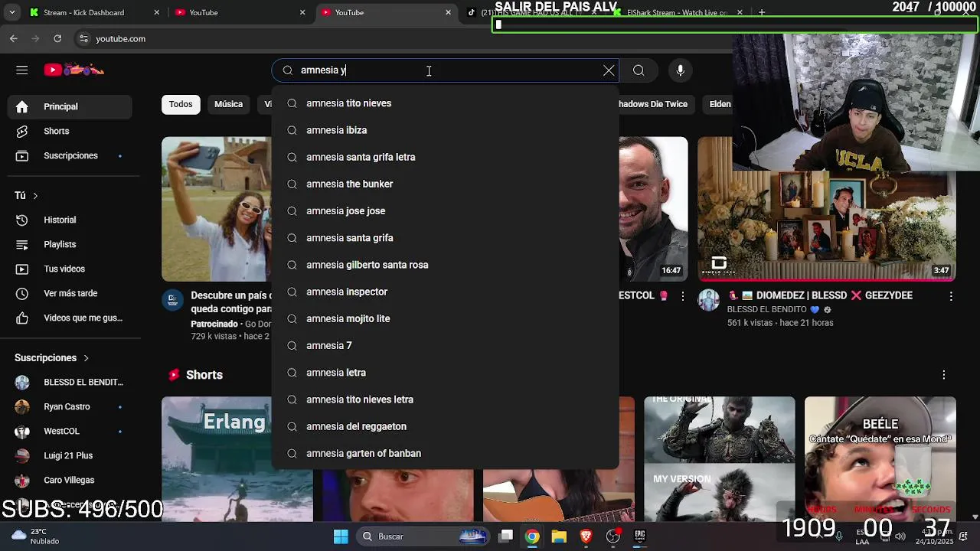Open Caro Villegas subscription channel
The image size is (980, 551).
pyautogui.click(x=70, y=480)
